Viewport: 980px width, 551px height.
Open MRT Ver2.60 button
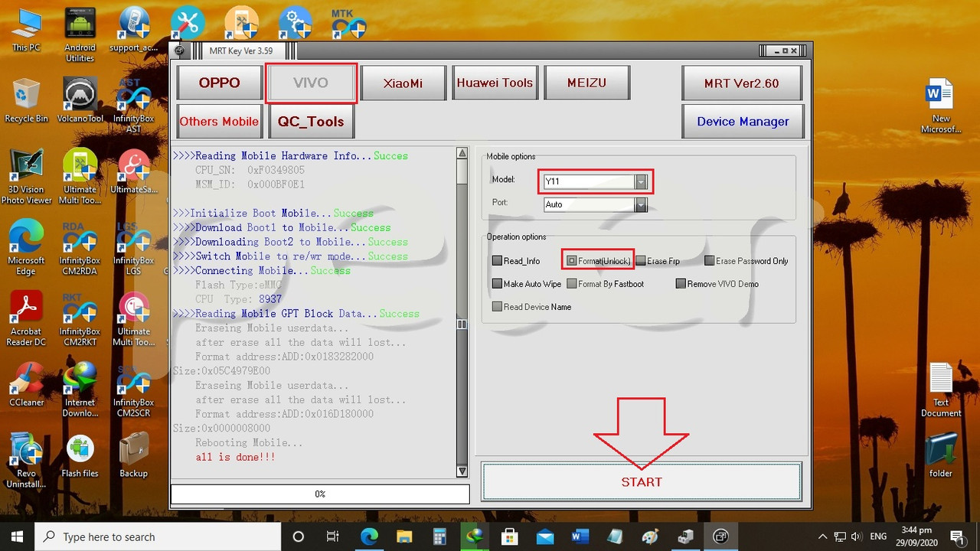point(742,83)
